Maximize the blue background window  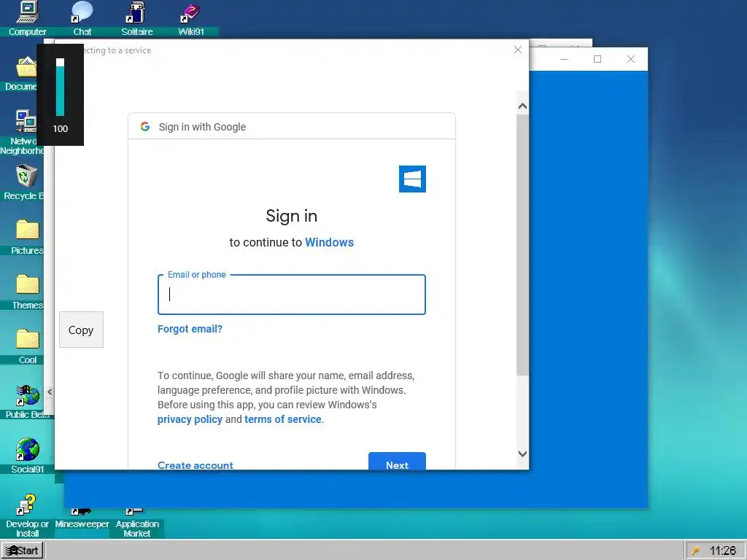click(x=597, y=59)
